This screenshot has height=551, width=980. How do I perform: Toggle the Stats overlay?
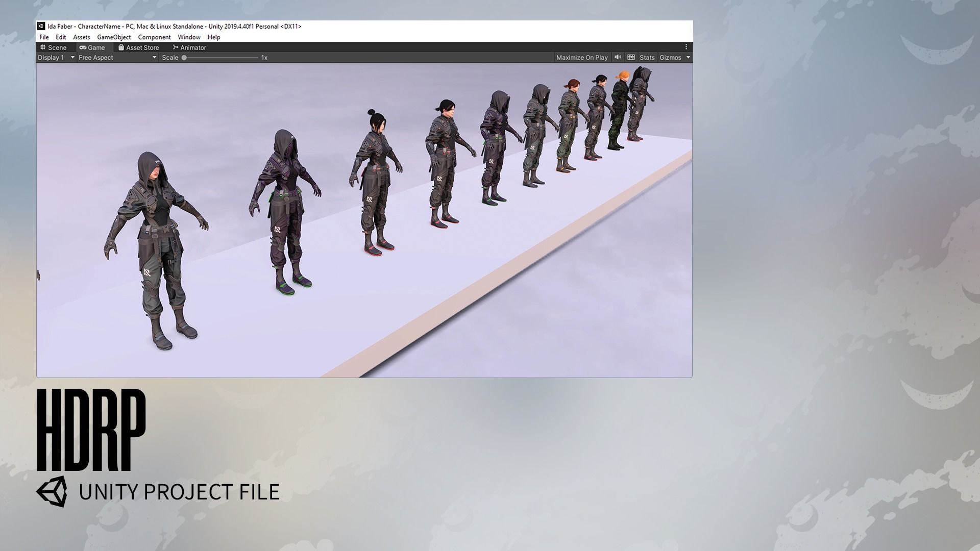[x=647, y=58]
